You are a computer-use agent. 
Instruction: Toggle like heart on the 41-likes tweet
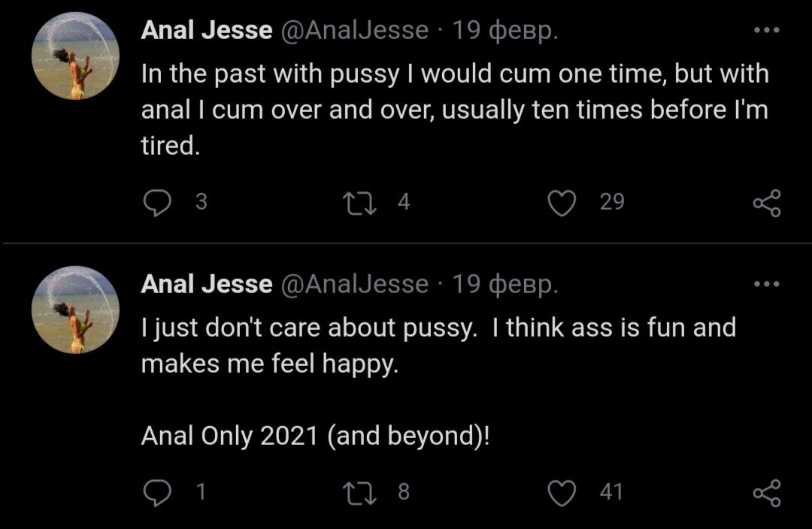(x=562, y=493)
